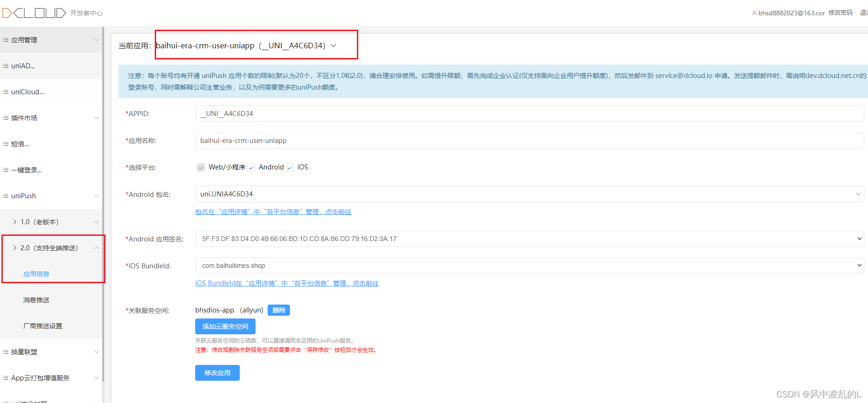The image size is (868, 403).
Task: Click the user account icon beside the email
Action: pyautogui.click(x=754, y=13)
